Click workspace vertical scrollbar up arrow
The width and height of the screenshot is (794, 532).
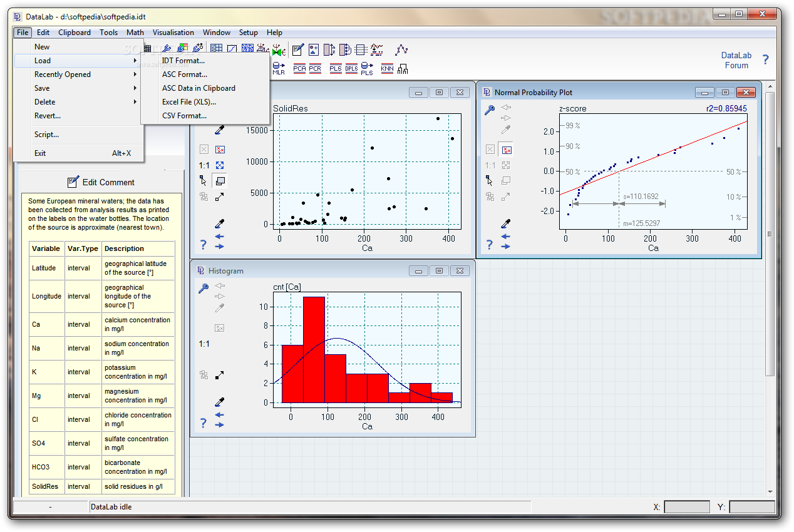click(x=770, y=87)
